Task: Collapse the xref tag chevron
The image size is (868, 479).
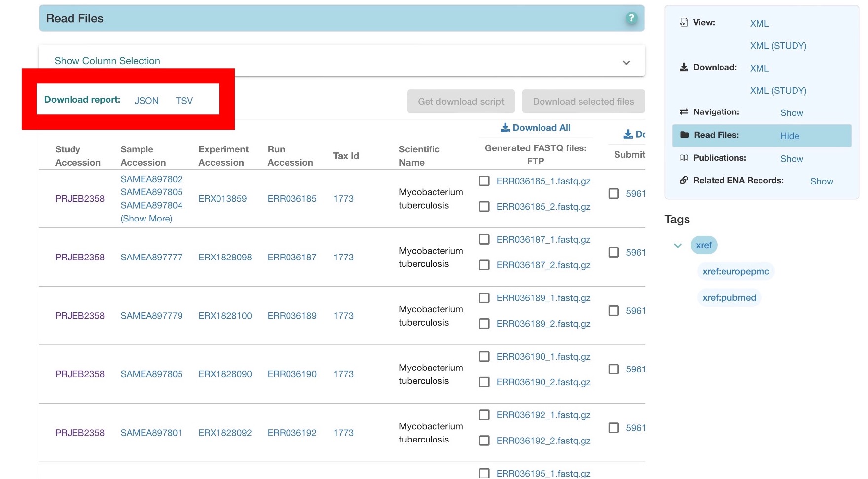Action: pos(678,245)
